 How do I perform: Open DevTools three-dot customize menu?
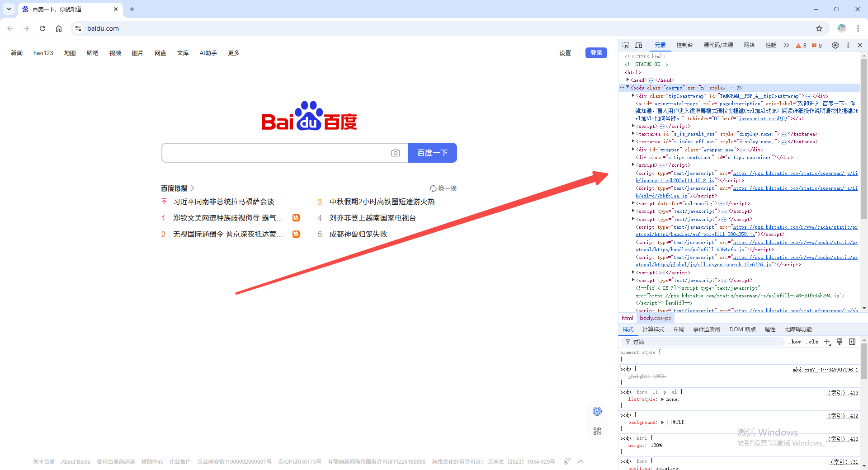pos(848,45)
